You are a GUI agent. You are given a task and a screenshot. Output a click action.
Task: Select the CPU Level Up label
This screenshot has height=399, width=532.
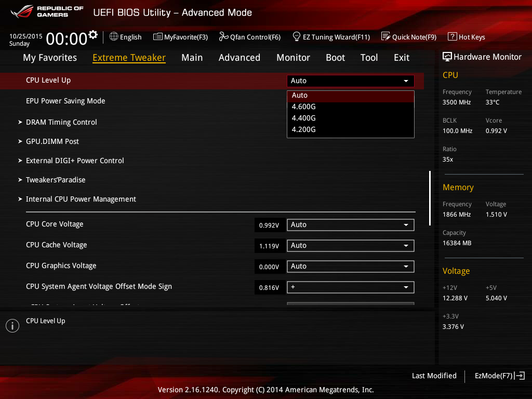(x=48, y=81)
